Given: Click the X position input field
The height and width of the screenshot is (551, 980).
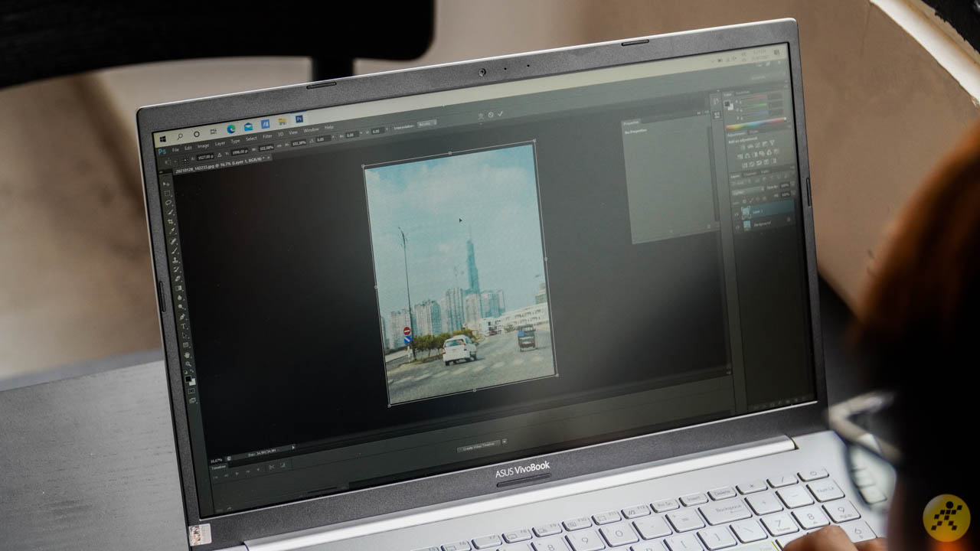Looking at the screenshot, I should click(x=205, y=157).
